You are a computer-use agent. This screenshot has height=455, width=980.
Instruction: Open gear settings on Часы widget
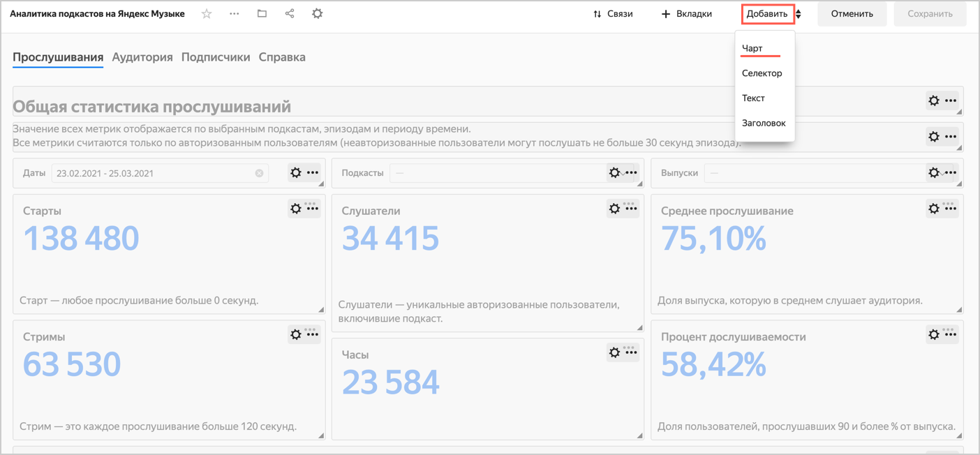[x=614, y=352]
